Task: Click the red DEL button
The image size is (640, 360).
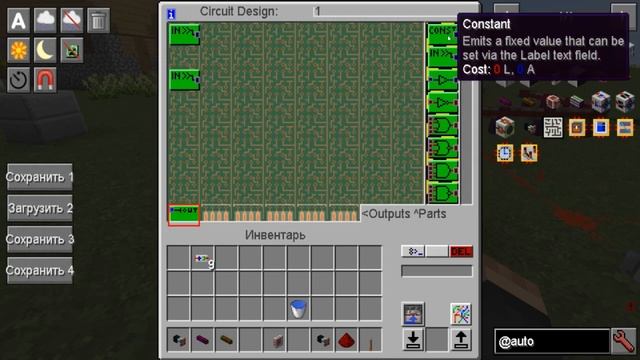Action: tap(461, 251)
